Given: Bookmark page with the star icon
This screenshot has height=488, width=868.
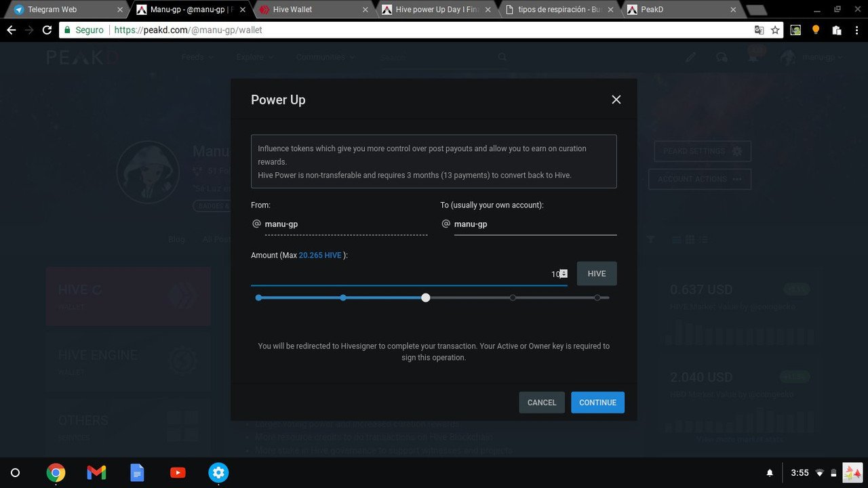Looking at the screenshot, I should pos(775,30).
